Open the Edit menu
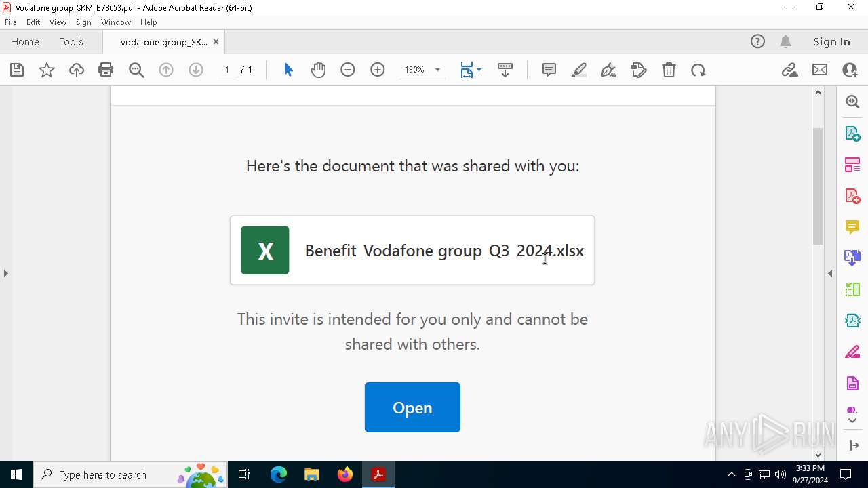868x488 pixels. click(33, 22)
